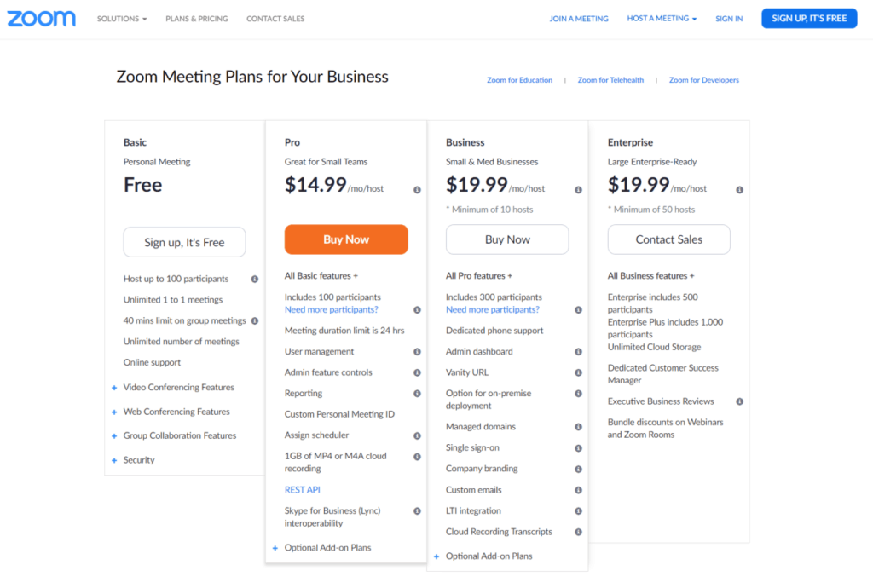873x588 pixels.
Task: Open the info tooltip for 'Executive Business Reviews'
Action: click(x=738, y=401)
